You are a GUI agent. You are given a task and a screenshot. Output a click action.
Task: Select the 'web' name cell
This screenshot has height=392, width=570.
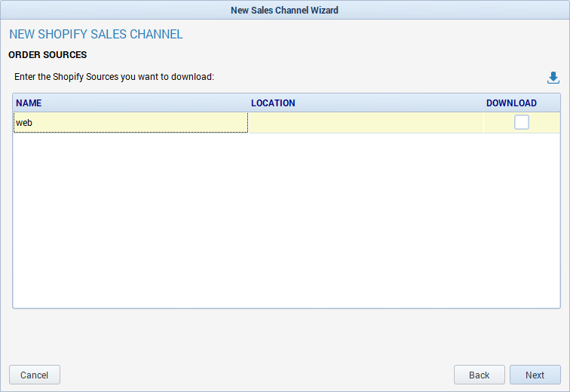tap(131, 122)
